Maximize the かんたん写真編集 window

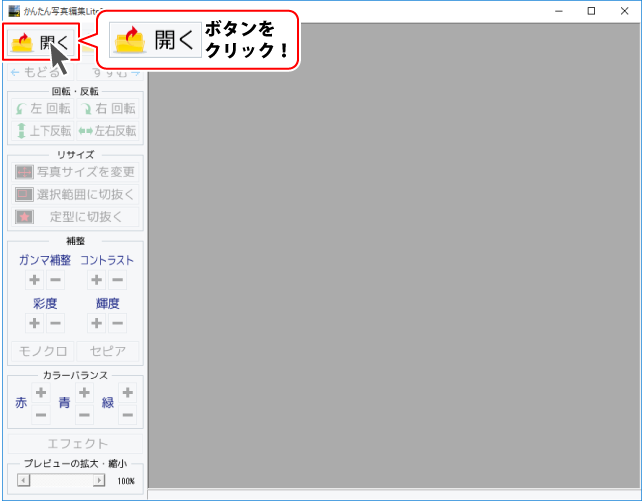coord(591,11)
